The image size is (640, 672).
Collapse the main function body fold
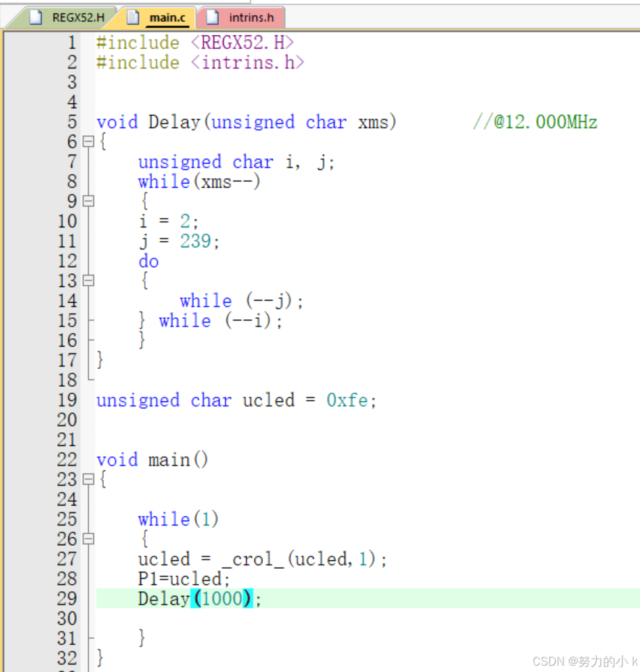coord(88,479)
